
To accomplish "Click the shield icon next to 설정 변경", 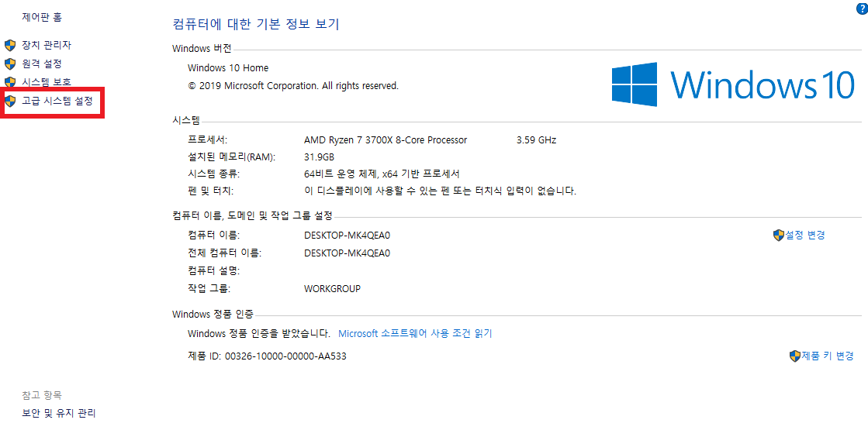I will 779,235.
